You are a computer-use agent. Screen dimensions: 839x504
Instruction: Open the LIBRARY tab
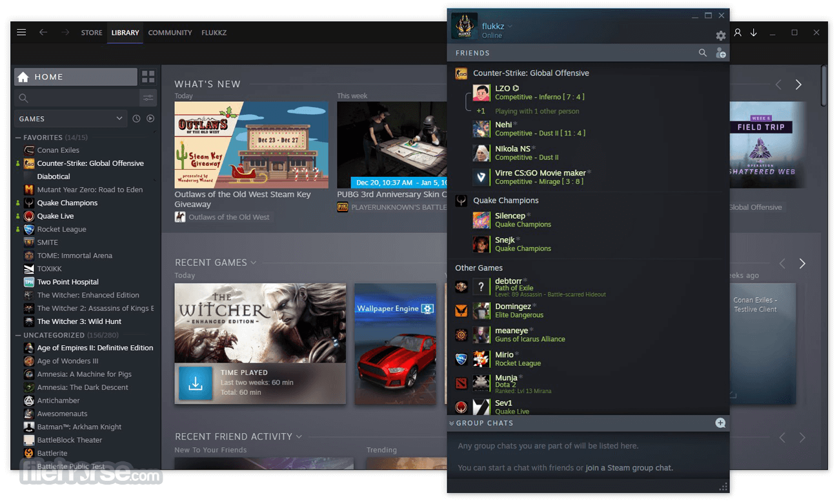tap(125, 32)
